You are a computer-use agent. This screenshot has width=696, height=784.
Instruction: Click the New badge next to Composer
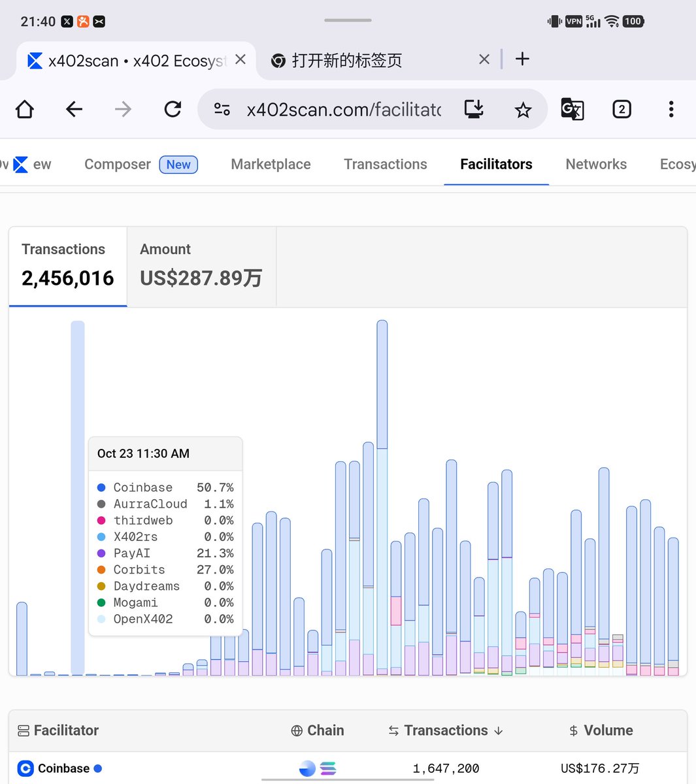178,164
